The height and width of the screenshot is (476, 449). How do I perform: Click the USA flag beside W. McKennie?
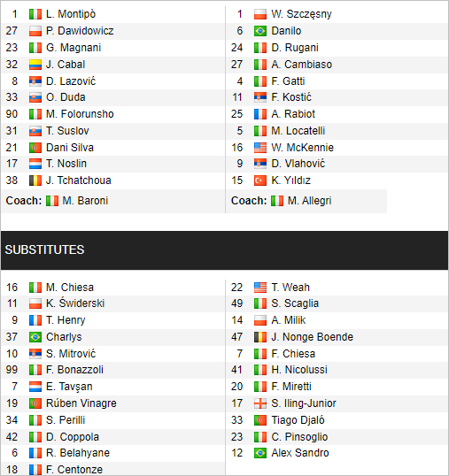[x=260, y=148]
